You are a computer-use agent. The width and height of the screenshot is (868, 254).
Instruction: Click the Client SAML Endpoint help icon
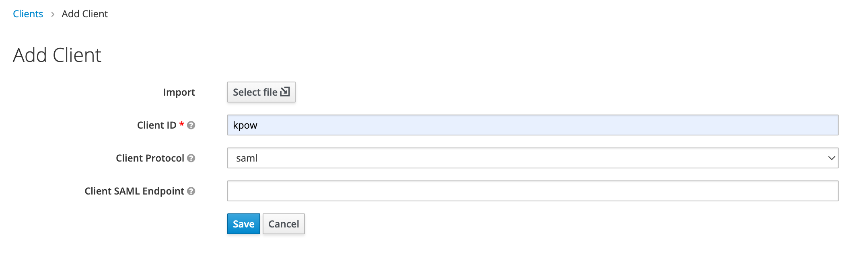pos(191,191)
